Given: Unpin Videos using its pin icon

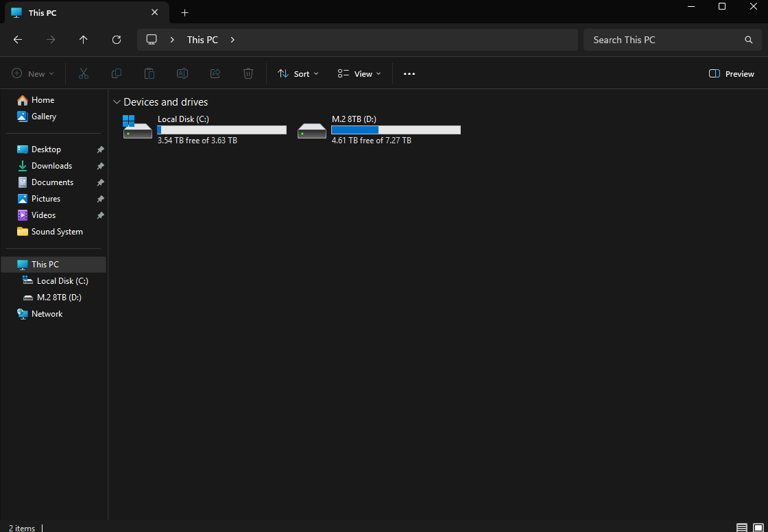Looking at the screenshot, I should point(100,215).
